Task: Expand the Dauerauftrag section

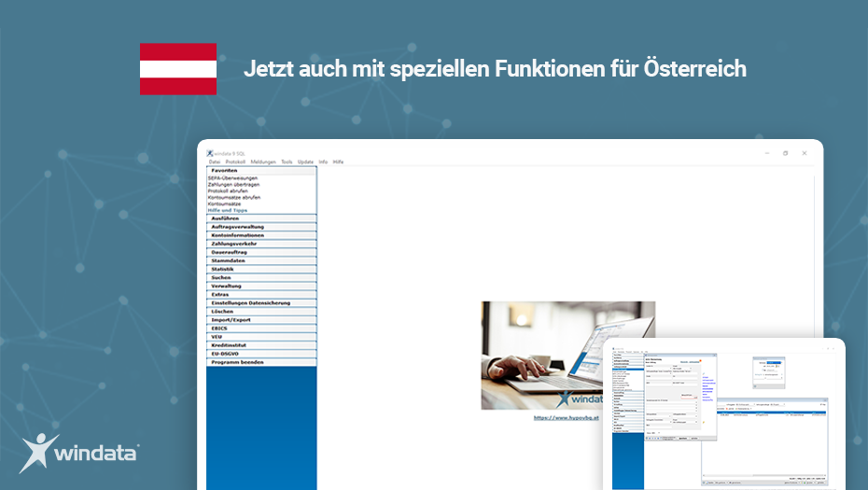Action: (x=261, y=252)
